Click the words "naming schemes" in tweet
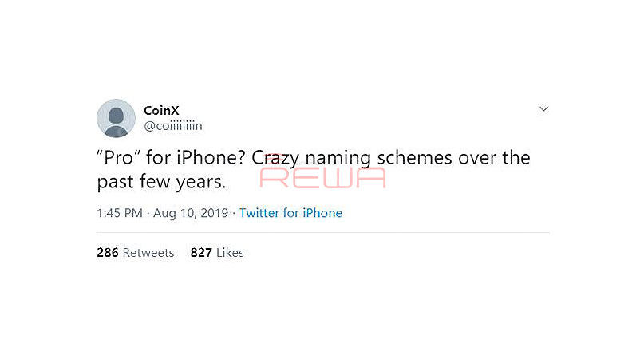The image size is (644, 359). coord(379,158)
